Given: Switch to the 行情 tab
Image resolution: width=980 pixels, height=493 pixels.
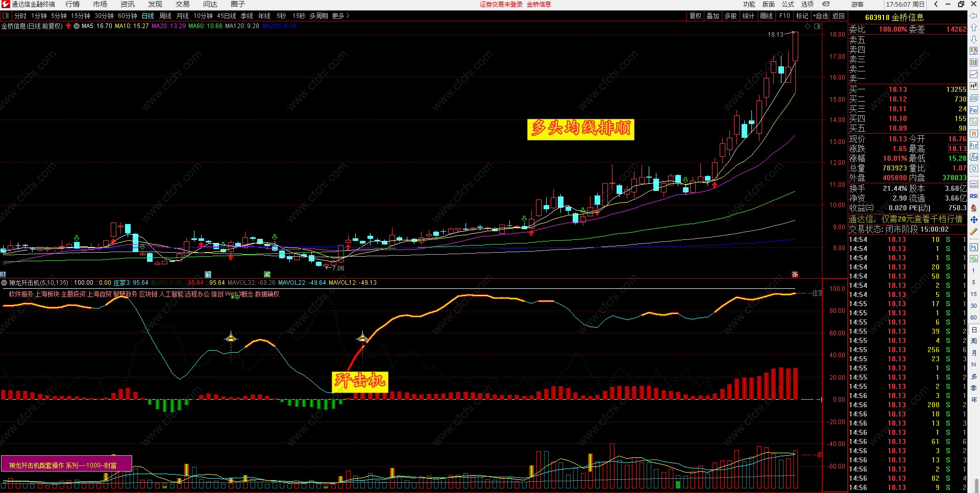Looking at the screenshot, I should (x=72, y=4).
